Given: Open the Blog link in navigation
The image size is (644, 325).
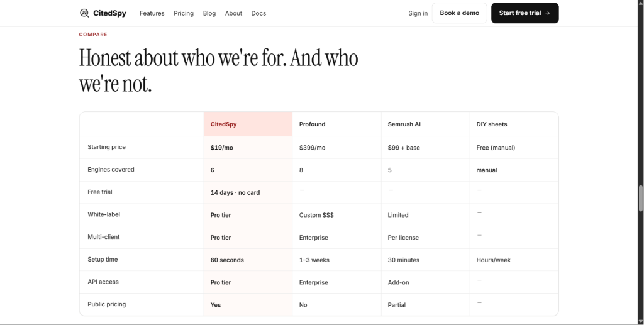Looking at the screenshot, I should point(209,13).
